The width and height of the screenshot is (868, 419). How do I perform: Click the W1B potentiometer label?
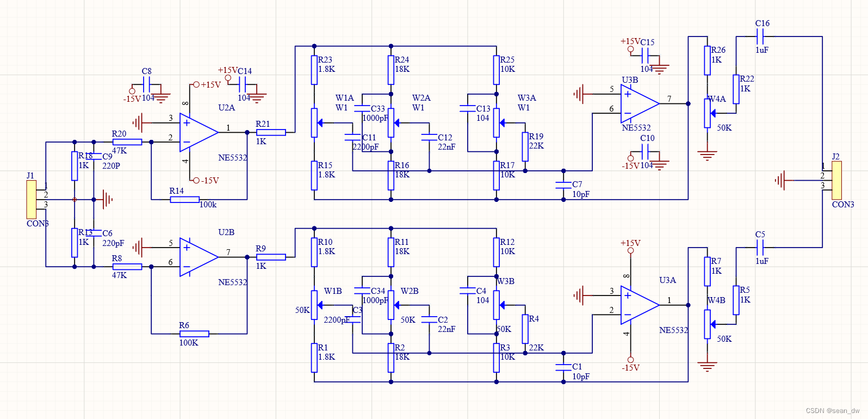pyautogui.click(x=333, y=291)
